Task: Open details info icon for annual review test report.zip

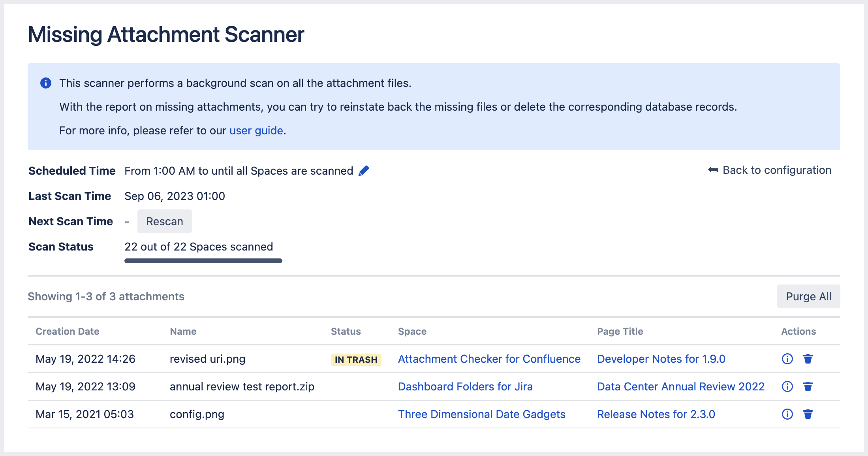Action: click(x=787, y=386)
